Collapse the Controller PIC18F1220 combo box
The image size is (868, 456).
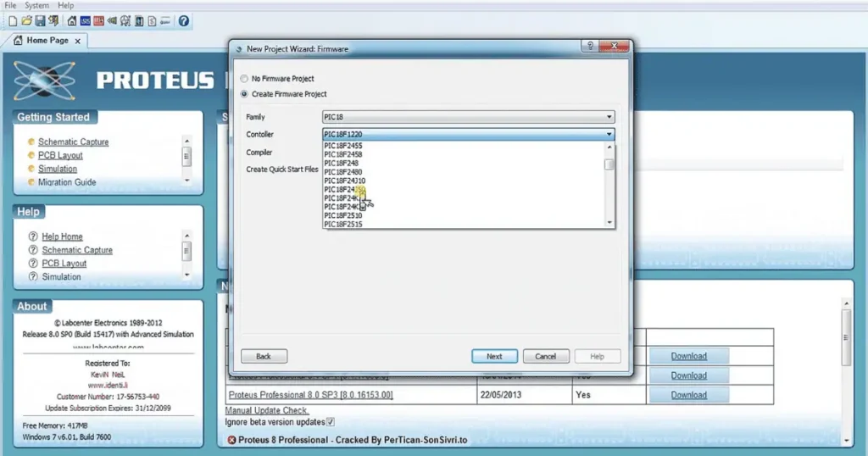click(x=468, y=134)
